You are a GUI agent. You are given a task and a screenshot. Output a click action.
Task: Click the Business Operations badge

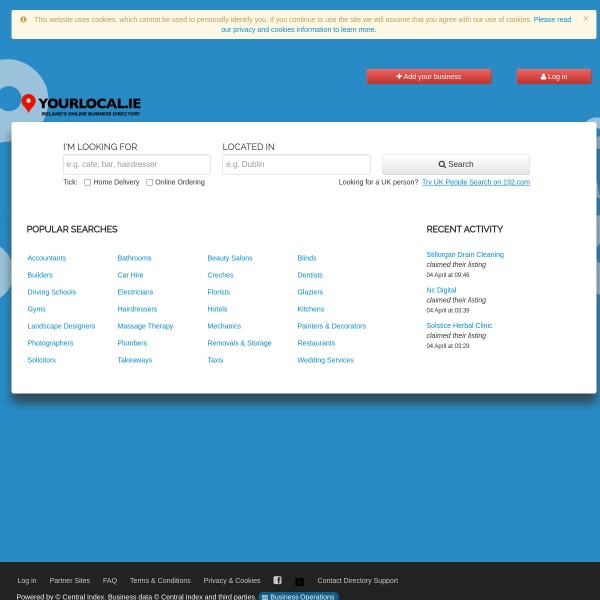point(298,596)
